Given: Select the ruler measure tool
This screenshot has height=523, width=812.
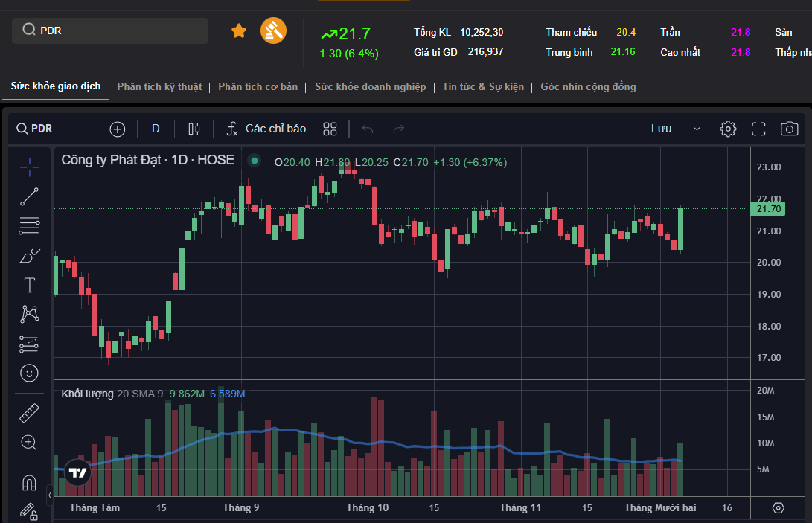Looking at the screenshot, I should click(29, 412).
